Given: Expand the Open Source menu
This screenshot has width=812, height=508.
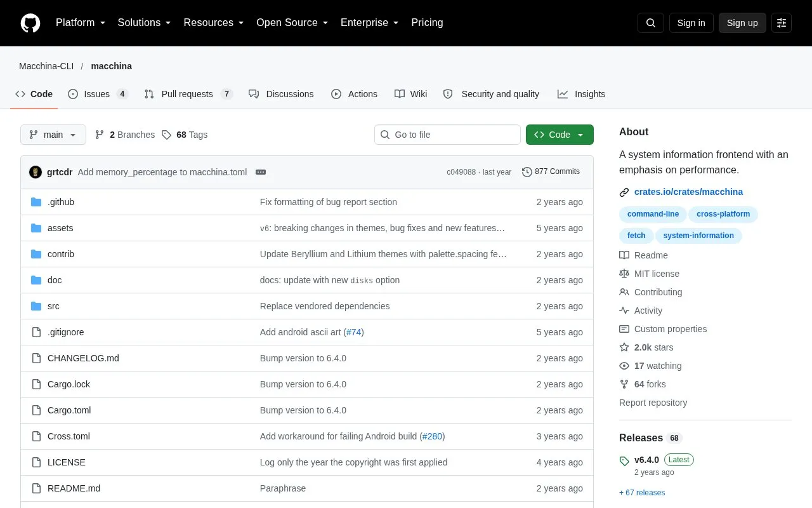Looking at the screenshot, I should click(x=292, y=23).
